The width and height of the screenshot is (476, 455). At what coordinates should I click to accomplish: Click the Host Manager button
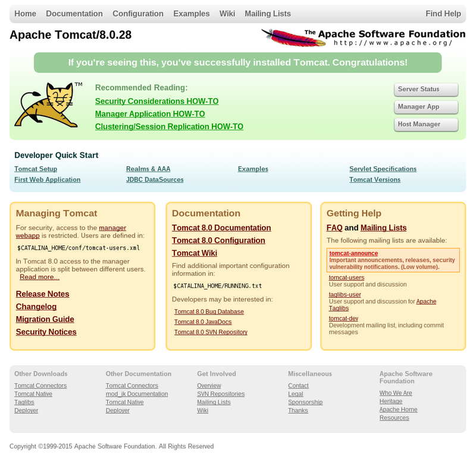(x=426, y=124)
